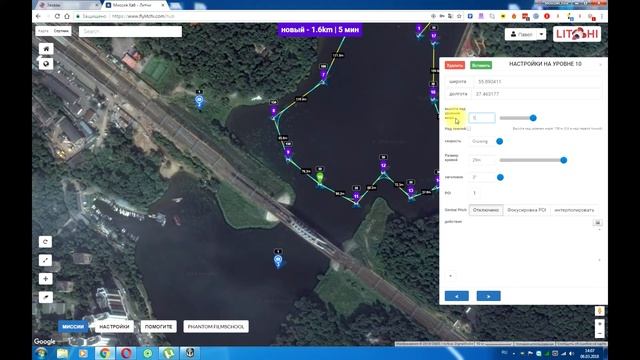Toggle the above-ground altitude checkbox

tap(469, 129)
